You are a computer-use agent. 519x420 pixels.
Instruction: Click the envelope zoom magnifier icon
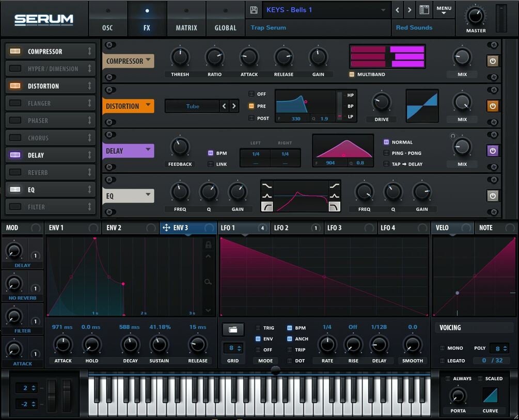click(208, 282)
